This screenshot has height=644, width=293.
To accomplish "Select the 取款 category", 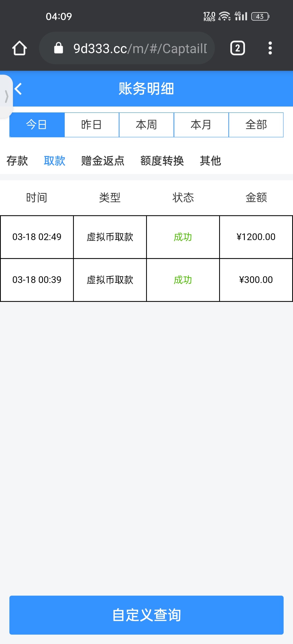I will (55, 161).
